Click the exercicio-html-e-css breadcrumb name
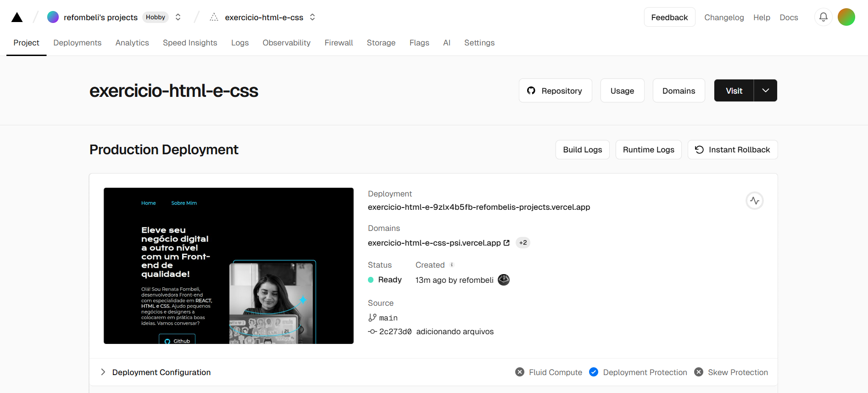Viewport: 868px width, 393px height. (264, 17)
